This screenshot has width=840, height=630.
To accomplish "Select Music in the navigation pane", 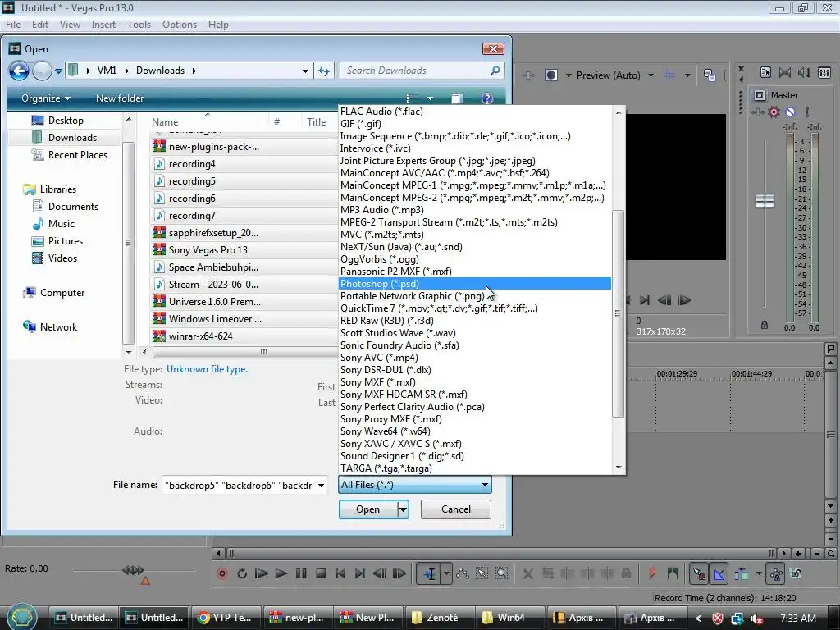I will 61,224.
